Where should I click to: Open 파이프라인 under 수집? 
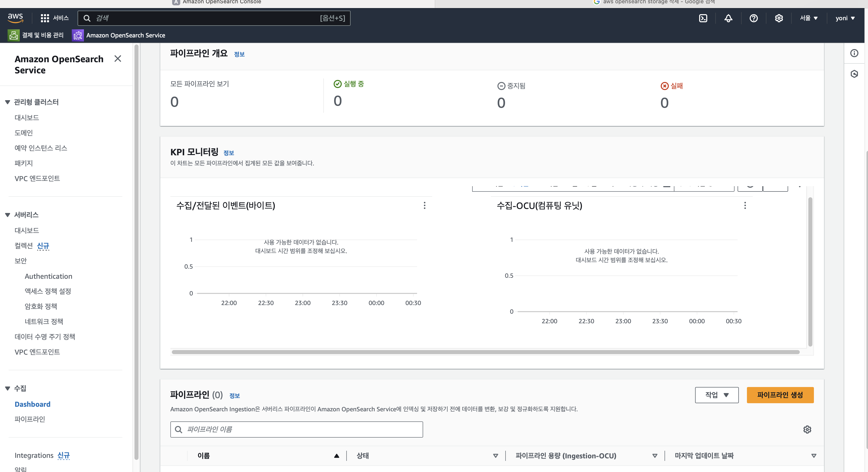click(30, 419)
